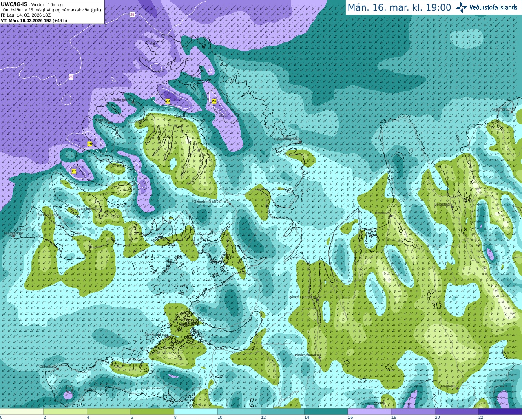This screenshot has height=420, width=522.
Task: Select the 16–18 m/s legend swatch
Action: [369, 411]
